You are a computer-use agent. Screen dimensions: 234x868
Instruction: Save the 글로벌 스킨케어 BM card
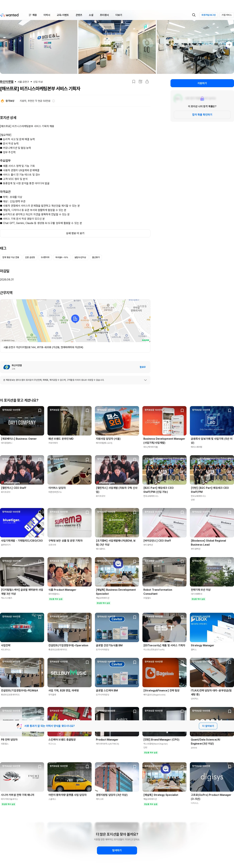tap(135, 663)
